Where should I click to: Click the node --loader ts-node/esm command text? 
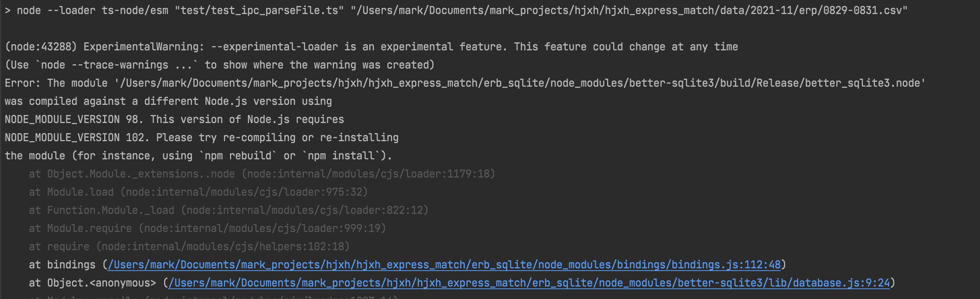(x=92, y=10)
